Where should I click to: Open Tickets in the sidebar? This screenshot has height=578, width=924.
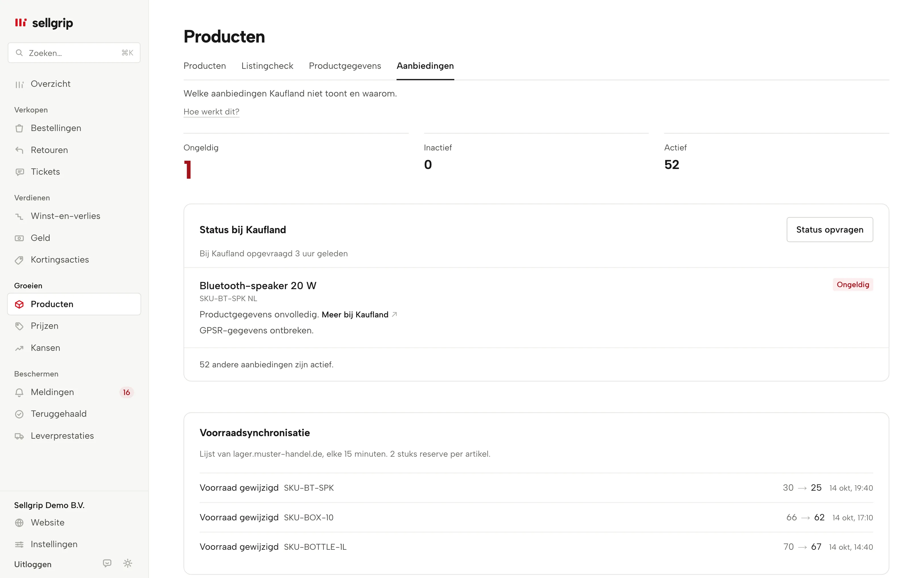(x=74, y=172)
